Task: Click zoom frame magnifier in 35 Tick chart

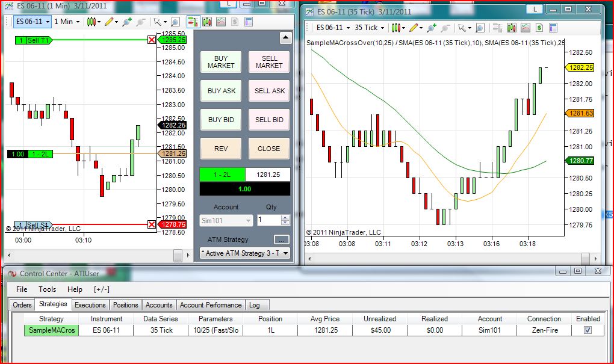Action: [x=480, y=28]
